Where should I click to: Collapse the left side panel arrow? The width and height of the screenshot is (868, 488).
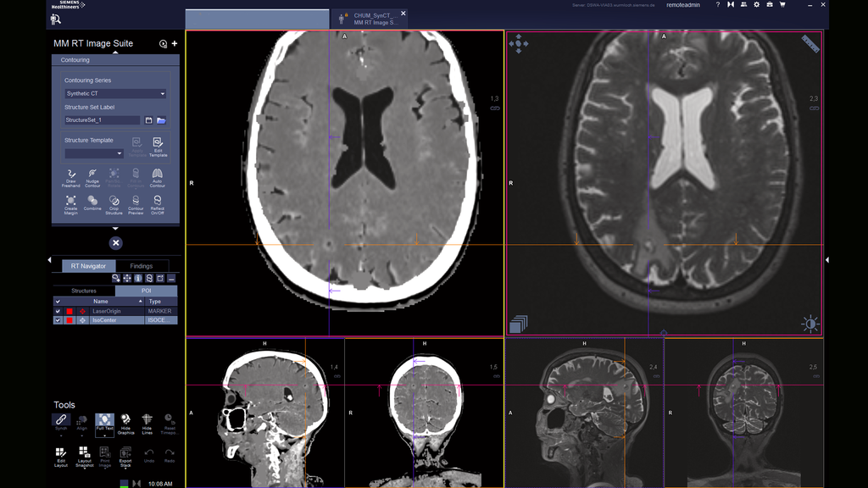tap(49, 260)
